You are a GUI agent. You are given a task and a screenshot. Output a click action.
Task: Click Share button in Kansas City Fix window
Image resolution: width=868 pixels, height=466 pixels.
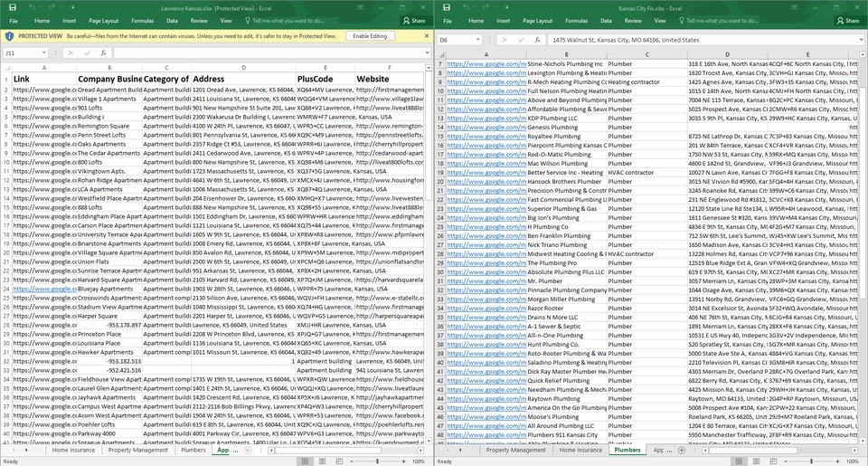(848, 21)
